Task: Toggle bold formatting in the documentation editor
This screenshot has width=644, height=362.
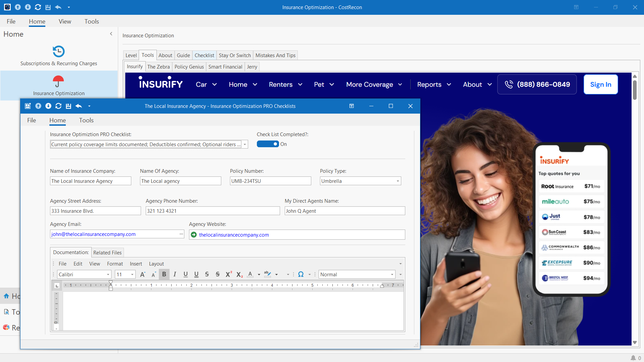Action: point(164,274)
